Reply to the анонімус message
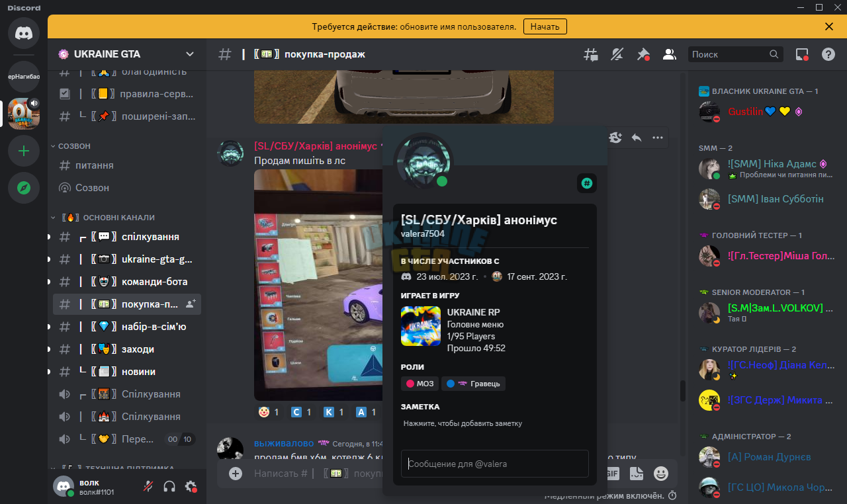The height and width of the screenshot is (504, 847). click(x=637, y=138)
